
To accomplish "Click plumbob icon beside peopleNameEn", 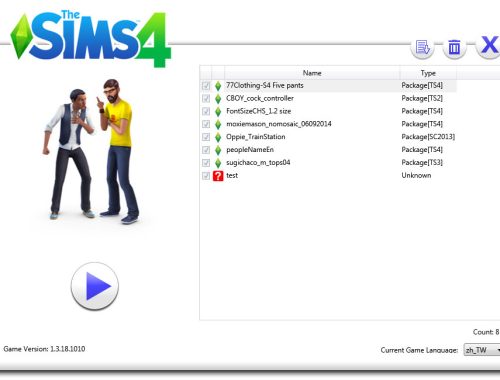I will click(x=218, y=150).
